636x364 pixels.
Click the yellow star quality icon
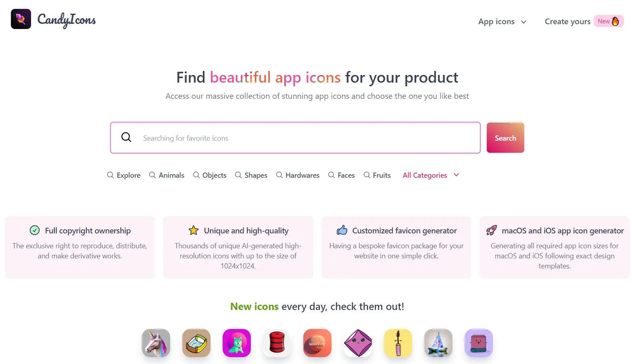[x=193, y=230]
